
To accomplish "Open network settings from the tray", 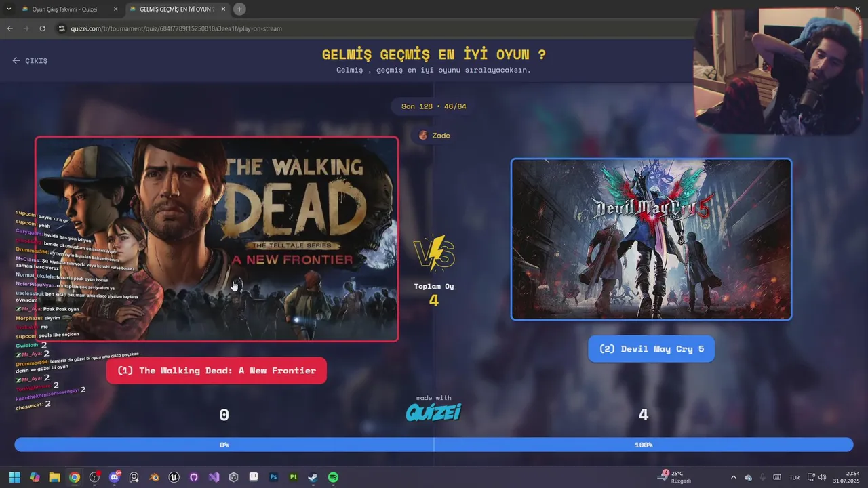I will tap(810, 477).
